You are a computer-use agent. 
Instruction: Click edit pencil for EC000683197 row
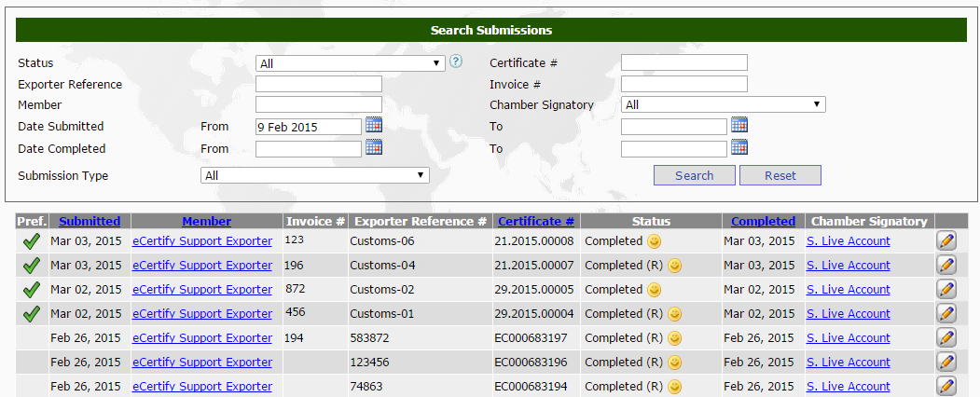(946, 338)
